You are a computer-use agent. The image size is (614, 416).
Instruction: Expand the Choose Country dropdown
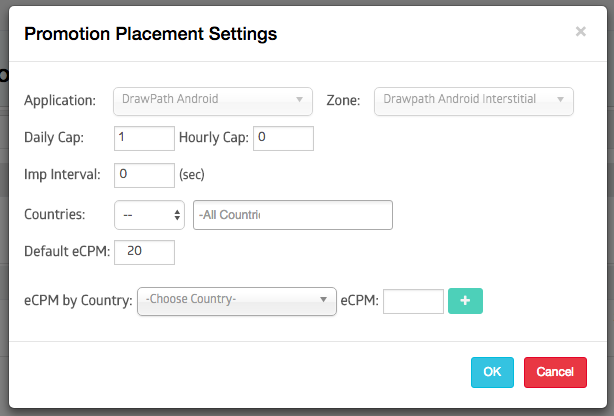237,301
